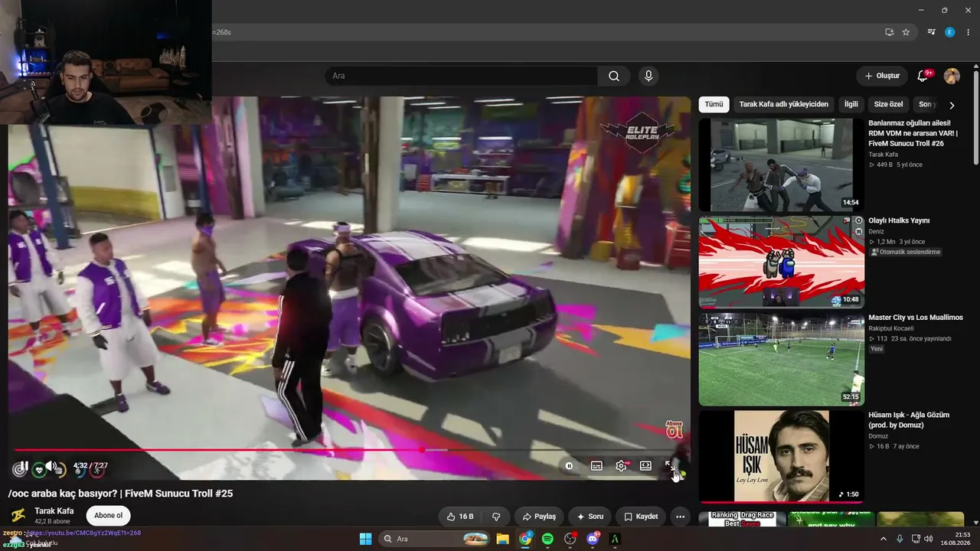
Task: Open more actions menu below the video
Action: pyautogui.click(x=680, y=517)
